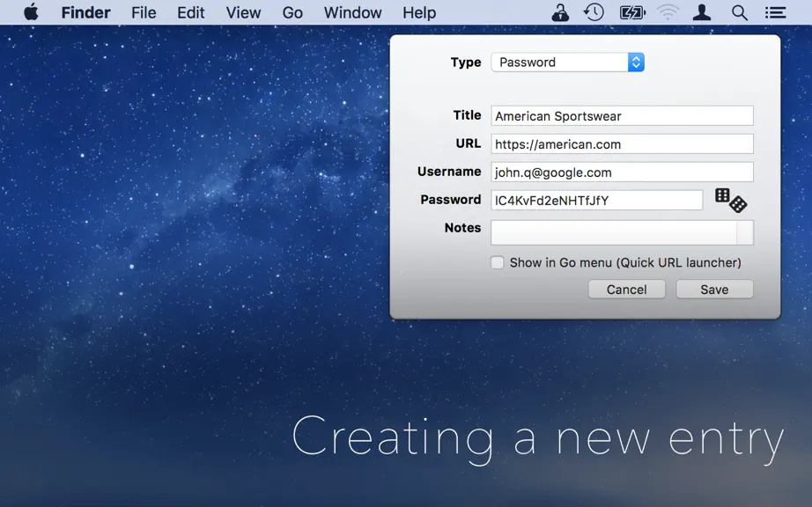Viewport: 812px width, 507px height.
Task: Open the Window menu
Action: (x=352, y=12)
